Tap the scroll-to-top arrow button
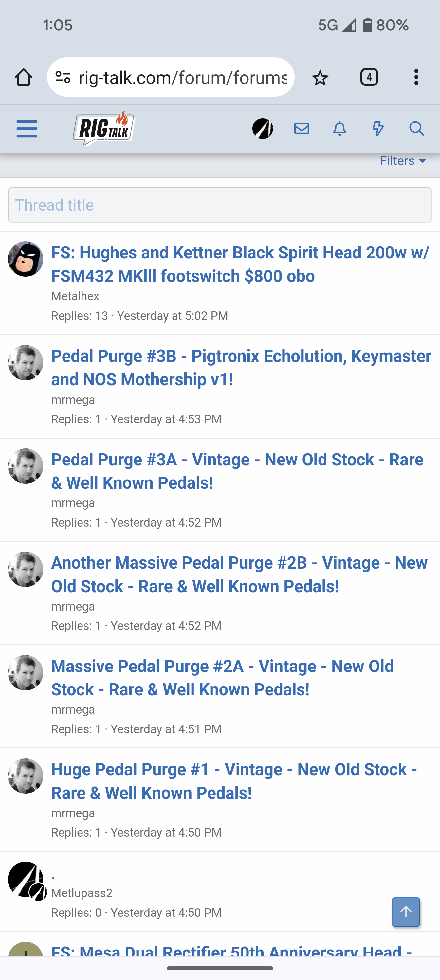 tap(406, 912)
